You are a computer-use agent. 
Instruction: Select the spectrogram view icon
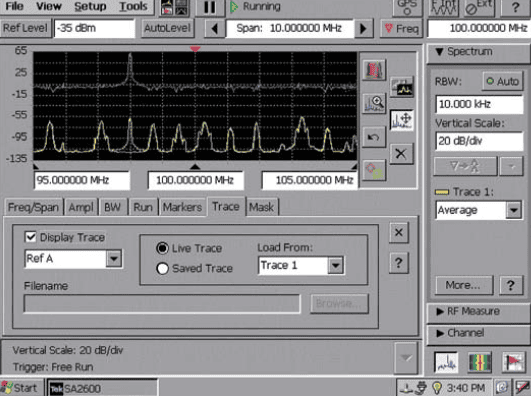pos(480,362)
